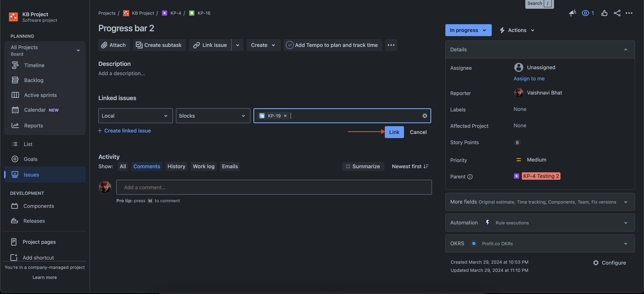Switch to the History activity tab
The width and height of the screenshot is (644, 294).
coord(176,167)
